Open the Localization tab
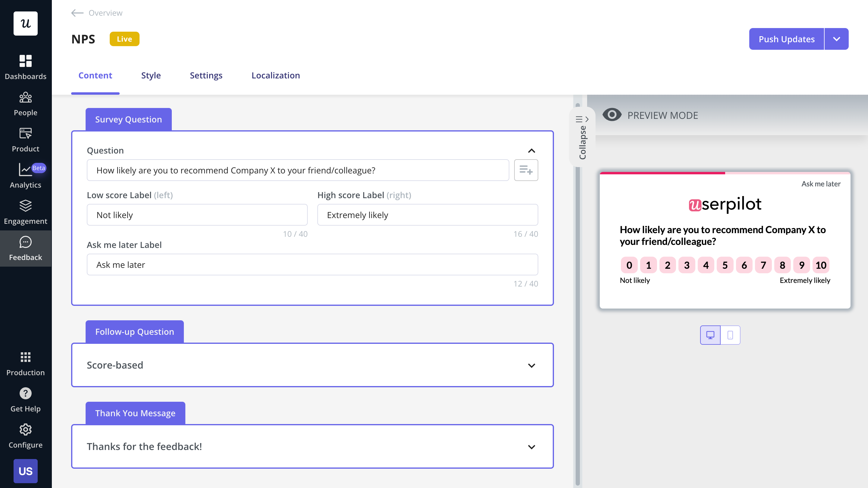 tap(276, 75)
